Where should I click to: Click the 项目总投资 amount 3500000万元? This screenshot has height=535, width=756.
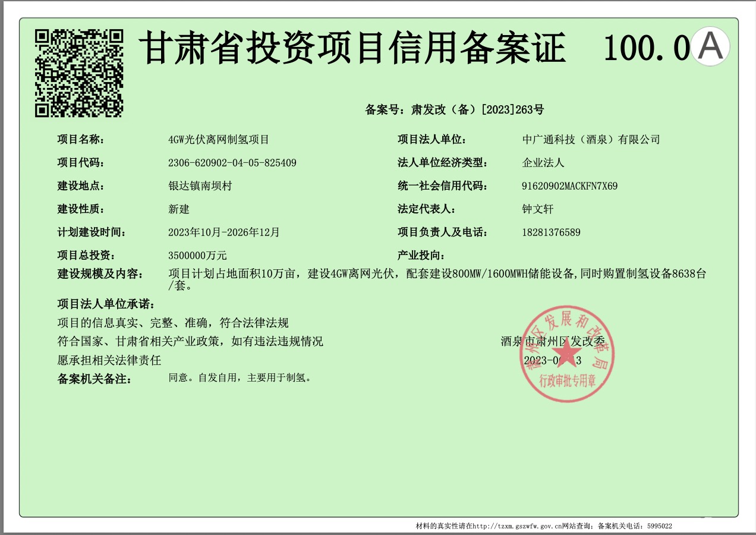point(199,254)
